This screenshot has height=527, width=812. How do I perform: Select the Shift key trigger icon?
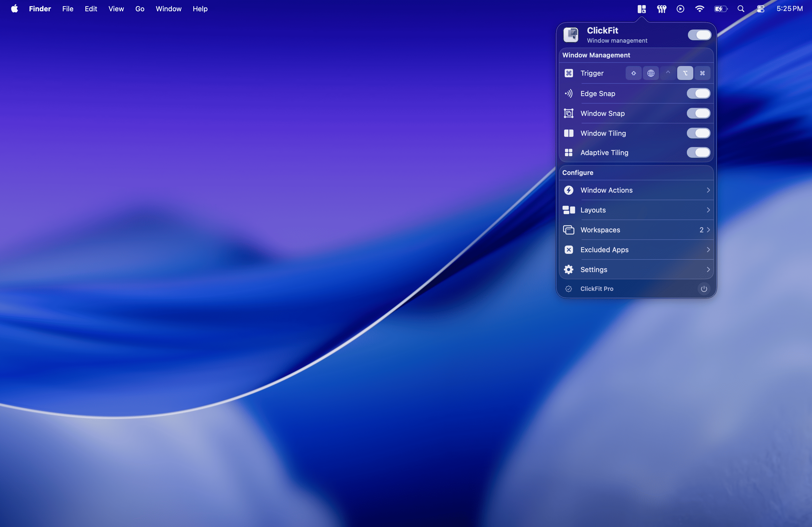[633, 73]
